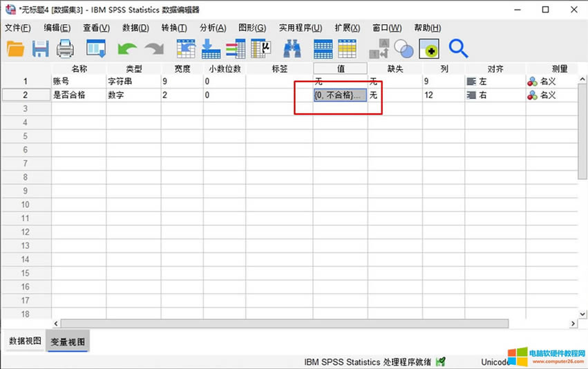
Task: Click the right alignment icon for 是否合格
Action: pyautogui.click(x=471, y=95)
